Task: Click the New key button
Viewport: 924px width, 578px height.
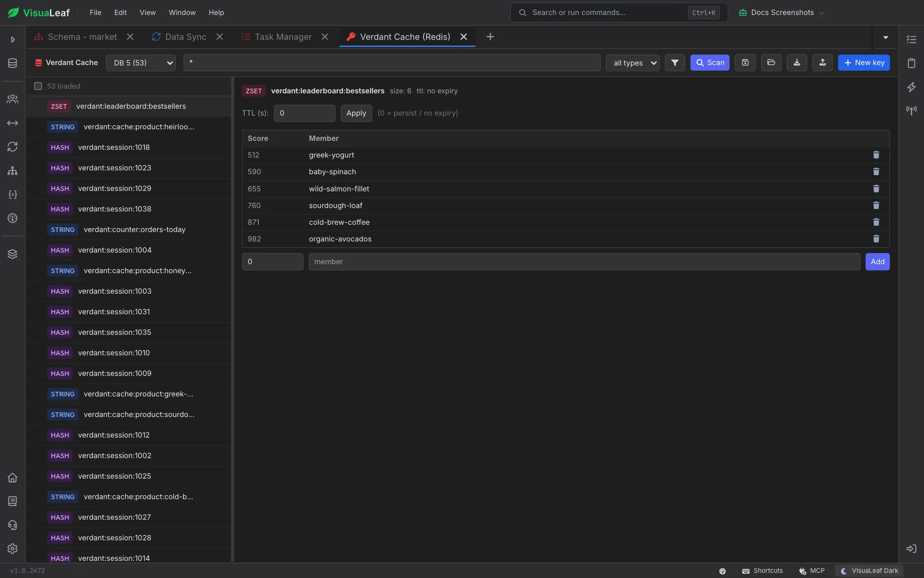Action: (x=864, y=63)
